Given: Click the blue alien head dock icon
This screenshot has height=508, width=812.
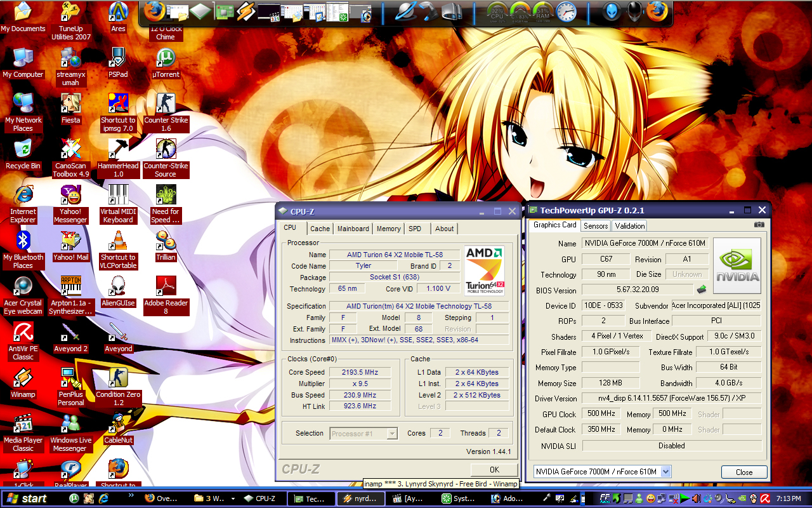Looking at the screenshot, I should tap(611, 11).
